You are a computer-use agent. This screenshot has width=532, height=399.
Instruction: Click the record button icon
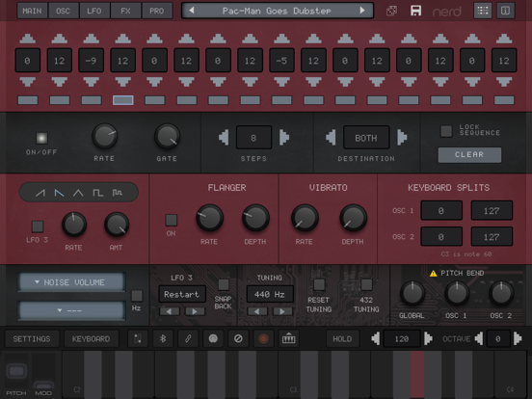pos(263,338)
